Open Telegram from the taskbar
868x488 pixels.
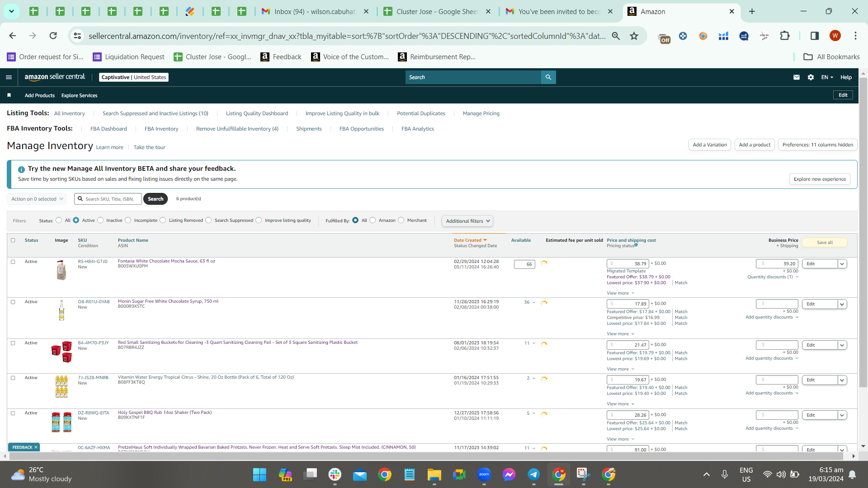(x=534, y=474)
